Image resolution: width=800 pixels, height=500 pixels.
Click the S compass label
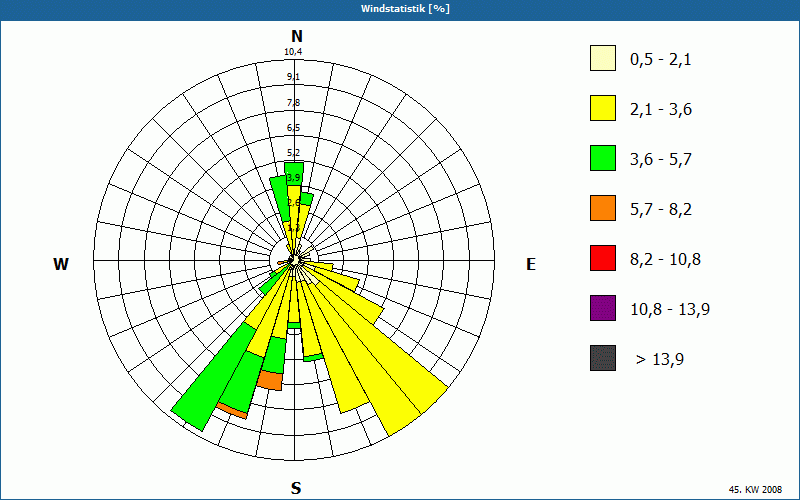[296, 488]
